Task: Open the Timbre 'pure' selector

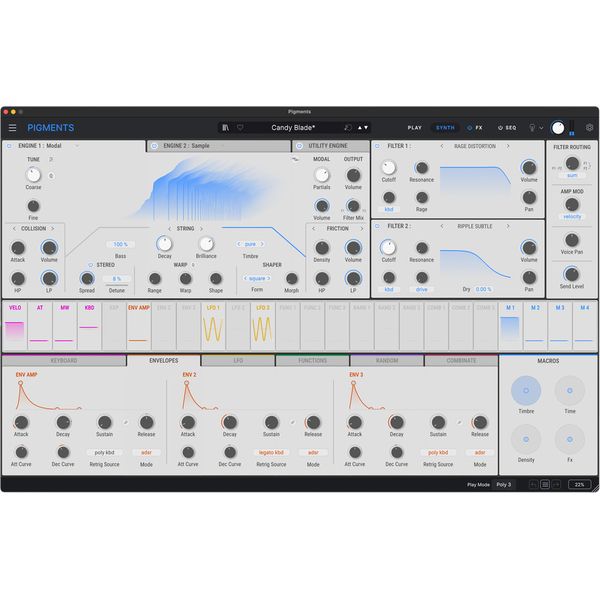Action: [x=250, y=244]
